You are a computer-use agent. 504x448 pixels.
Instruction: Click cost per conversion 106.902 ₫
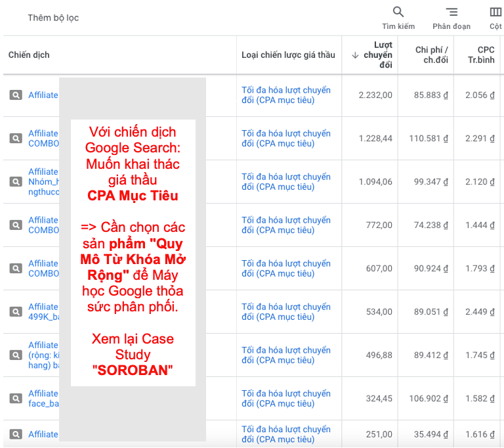pyautogui.click(x=429, y=399)
